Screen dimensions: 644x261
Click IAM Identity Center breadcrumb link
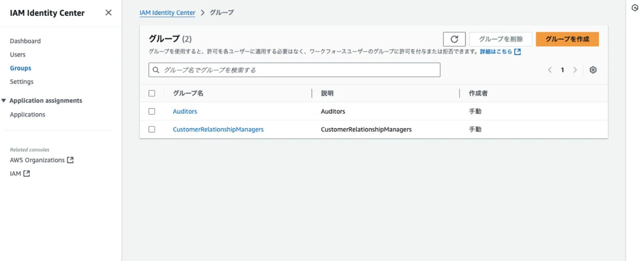pos(167,13)
